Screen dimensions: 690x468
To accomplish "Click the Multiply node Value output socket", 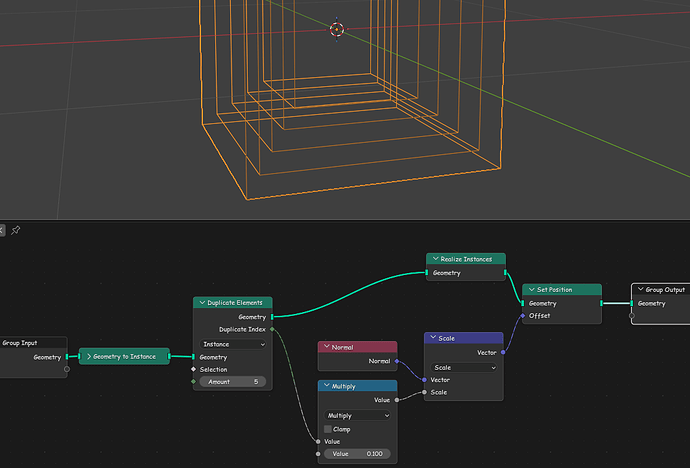I will tap(397, 400).
